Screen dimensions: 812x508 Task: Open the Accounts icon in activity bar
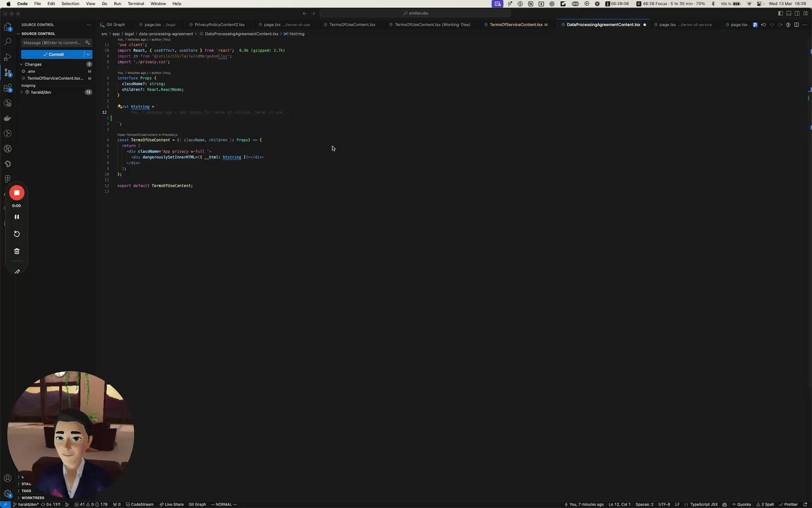point(8,478)
